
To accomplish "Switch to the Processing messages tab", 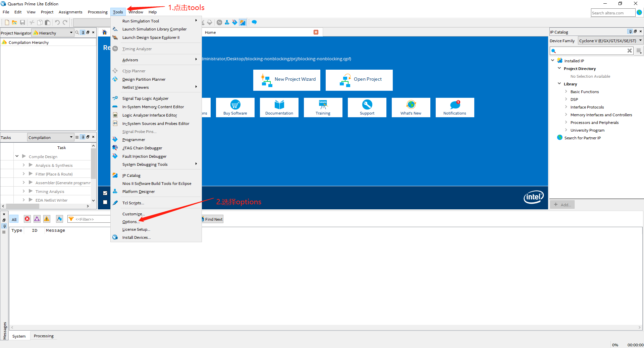I will (x=44, y=336).
